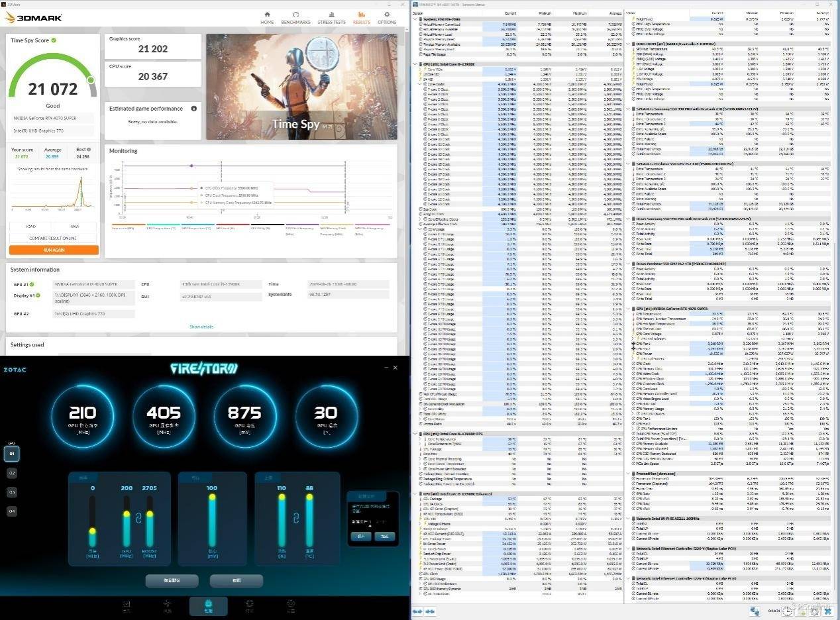This screenshot has height=620, width=840.
Task: Switch to the Results tab in 3DMark
Action: tap(361, 17)
